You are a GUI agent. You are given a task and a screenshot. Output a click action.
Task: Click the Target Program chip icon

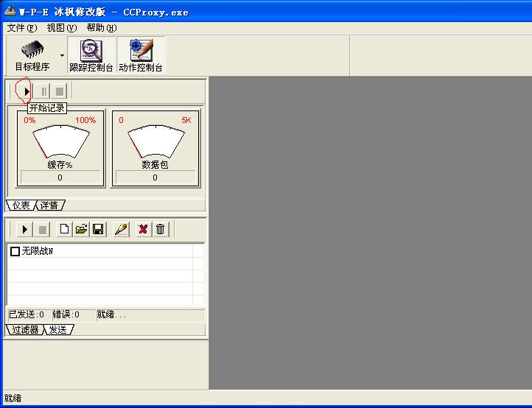[32, 50]
